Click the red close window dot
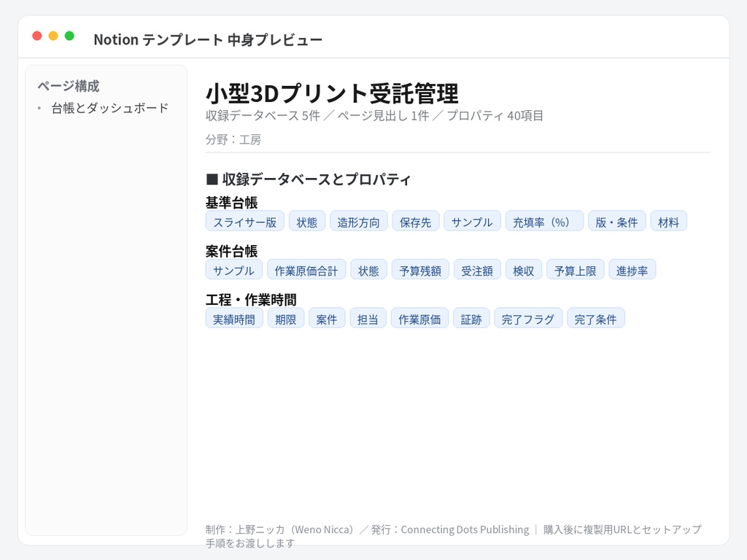Image resolution: width=747 pixels, height=560 pixels. point(37,36)
